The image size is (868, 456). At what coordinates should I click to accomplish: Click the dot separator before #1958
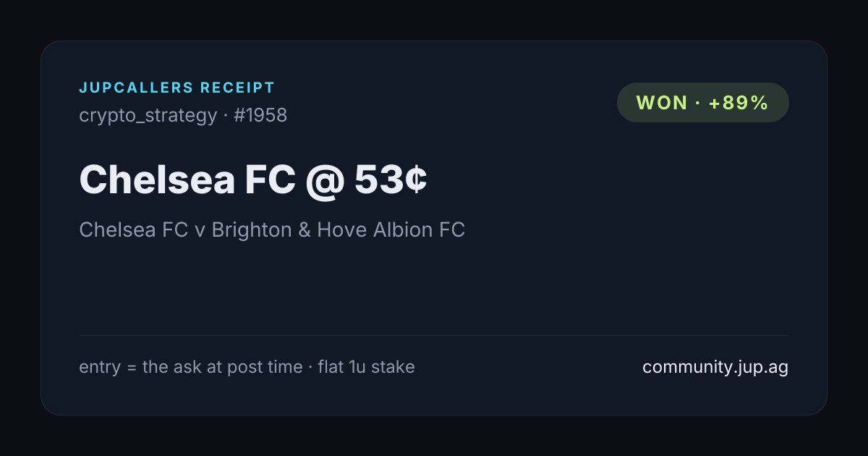tap(225, 116)
